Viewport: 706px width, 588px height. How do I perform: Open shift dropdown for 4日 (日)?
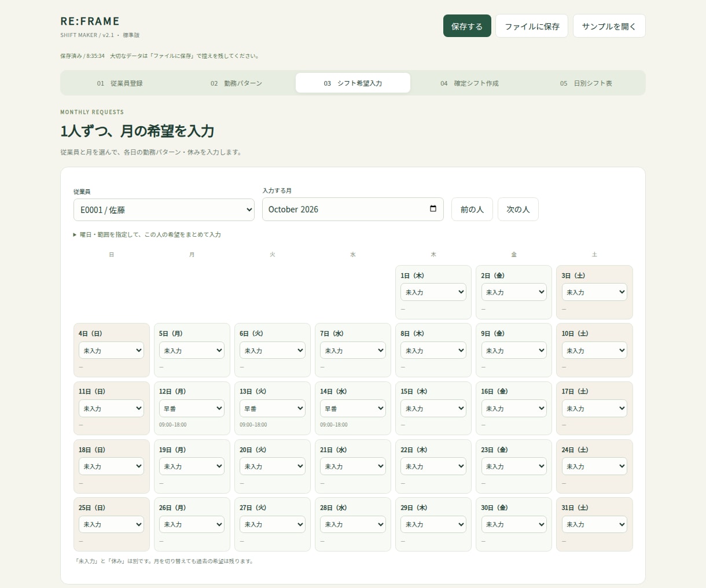[x=111, y=351]
